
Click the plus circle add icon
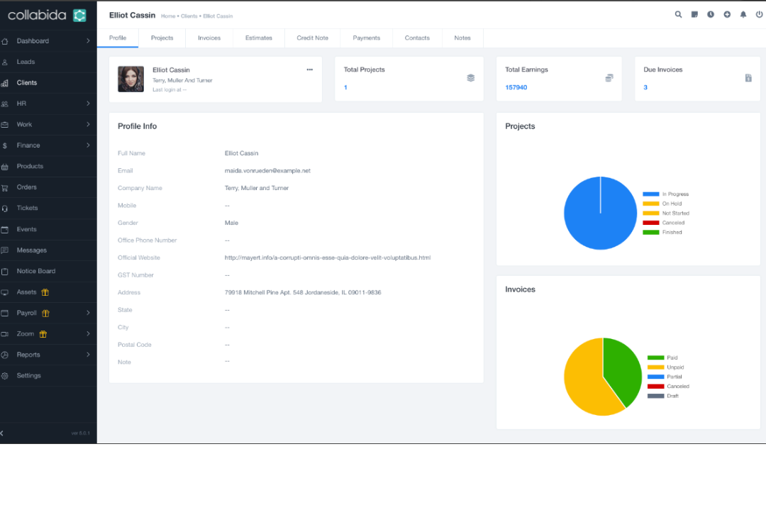click(x=727, y=14)
